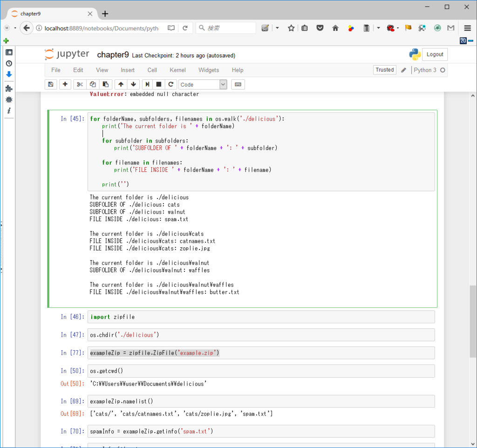Add a new cell below using plus icon
The image size is (477, 448).
(x=64, y=84)
